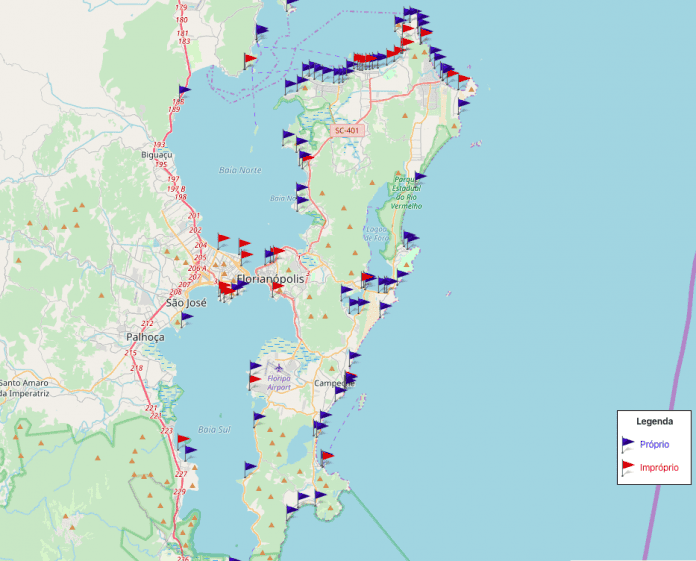Select the blue flag beside highway marker 186

point(184,91)
